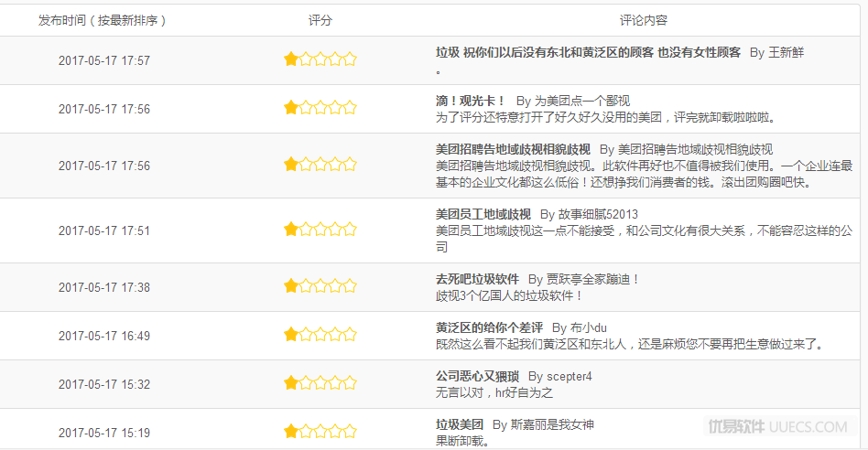This screenshot has width=868, height=450.
Task: Click star rating in the 美团员工地域歧视 row
Action: click(320, 229)
